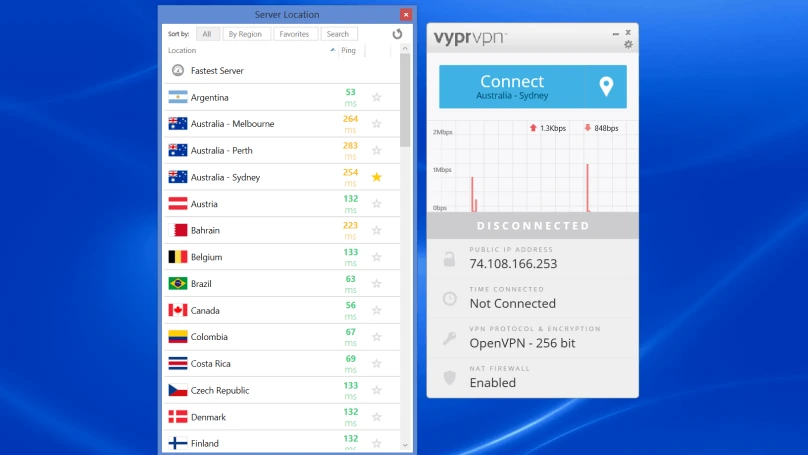Screen dimensions: 808x455
Task: Click the Bahrain flag icon
Action: pos(178,230)
